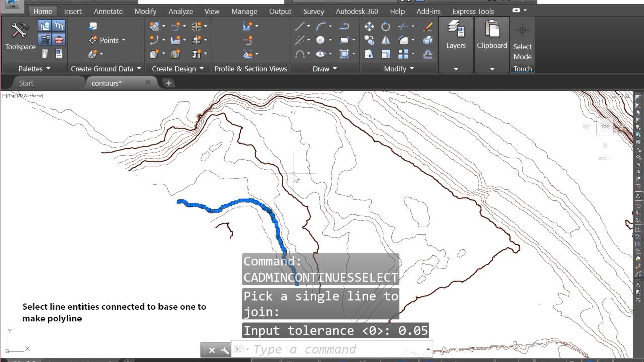This screenshot has width=644, height=362.
Task: Select the Grading tool
Action: (155, 54)
